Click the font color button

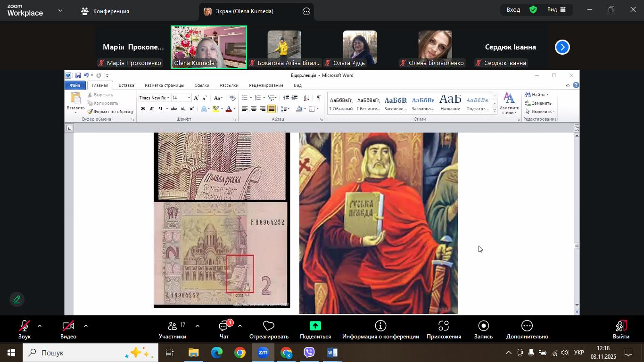pyautogui.click(x=229, y=109)
